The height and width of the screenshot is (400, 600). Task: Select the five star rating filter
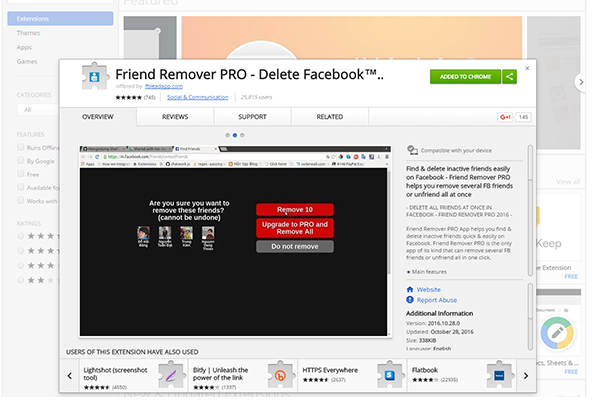(21, 236)
